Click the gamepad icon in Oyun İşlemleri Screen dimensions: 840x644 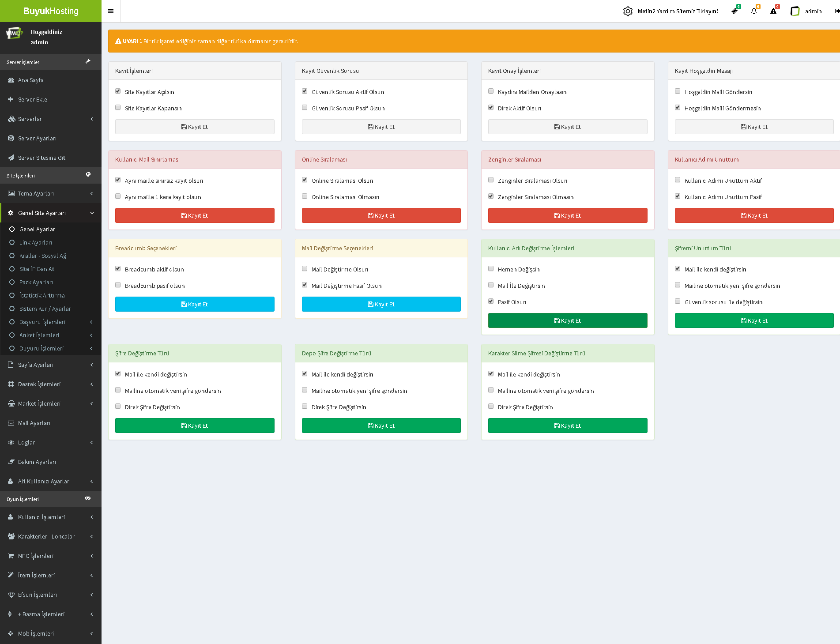[88, 498]
